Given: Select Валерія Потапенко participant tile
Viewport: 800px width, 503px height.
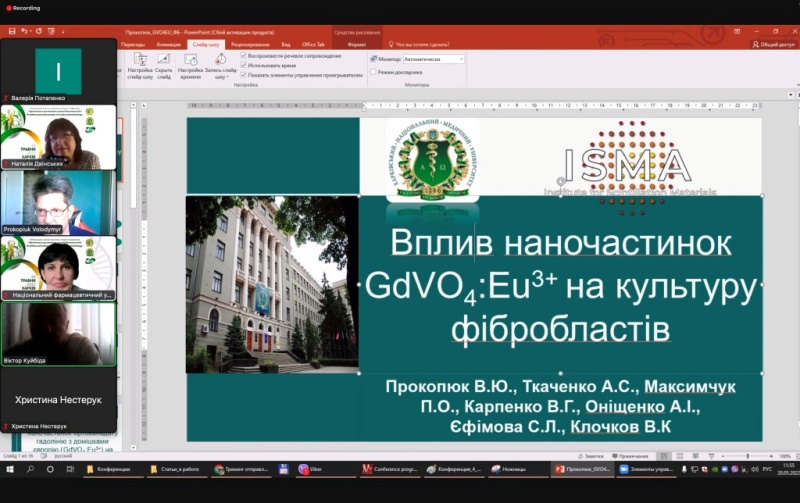Looking at the screenshot, I should 58,71.
